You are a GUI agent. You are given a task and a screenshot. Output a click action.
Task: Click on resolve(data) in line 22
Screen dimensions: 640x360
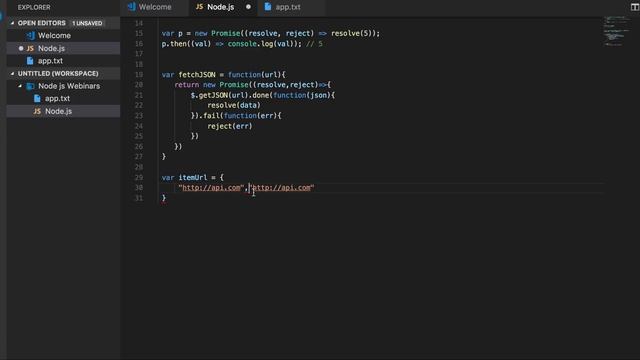(234, 105)
